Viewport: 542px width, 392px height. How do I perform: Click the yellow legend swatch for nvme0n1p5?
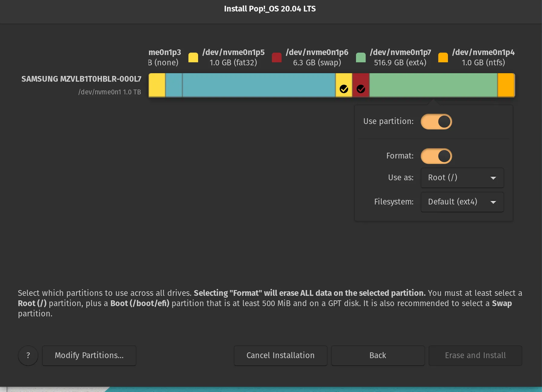click(193, 57)
